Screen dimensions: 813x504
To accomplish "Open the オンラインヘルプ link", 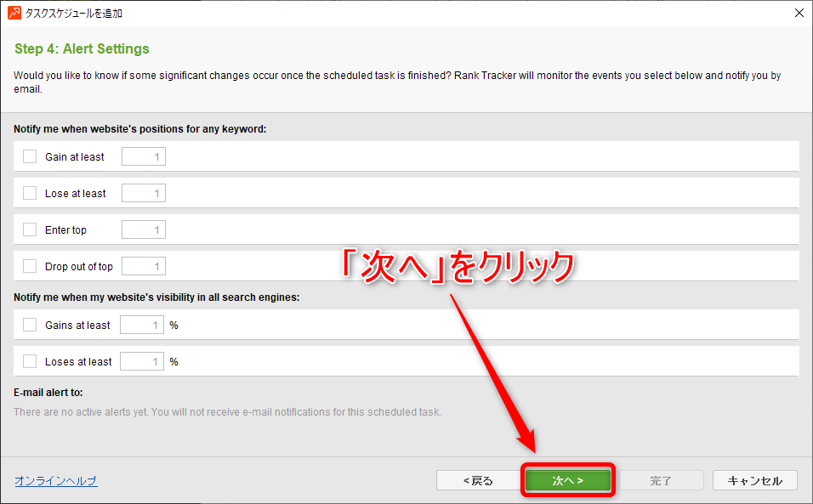I will 55,481.
